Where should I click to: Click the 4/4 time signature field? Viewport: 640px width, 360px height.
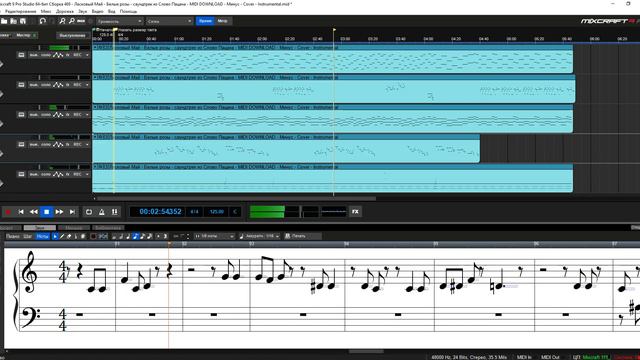point(194,211)
